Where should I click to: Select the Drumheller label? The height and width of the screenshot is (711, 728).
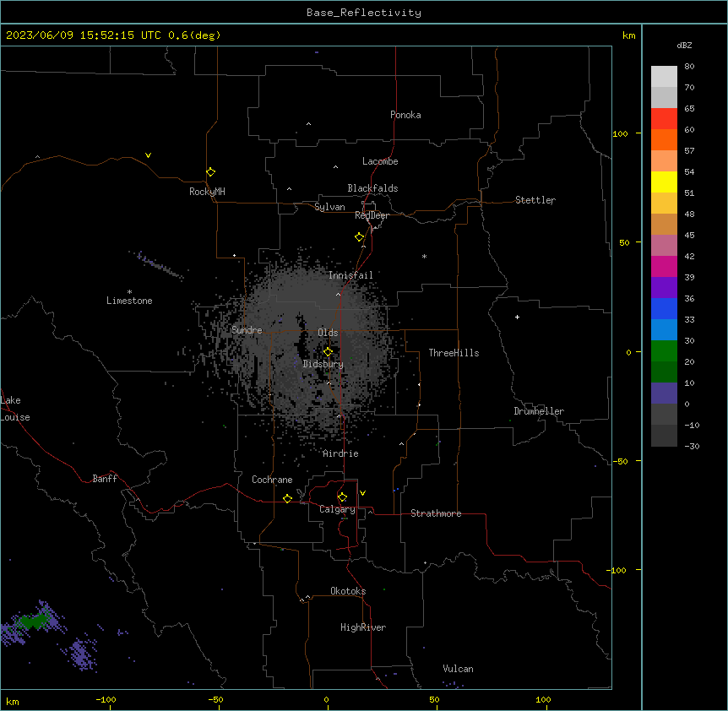coord(539,411)
